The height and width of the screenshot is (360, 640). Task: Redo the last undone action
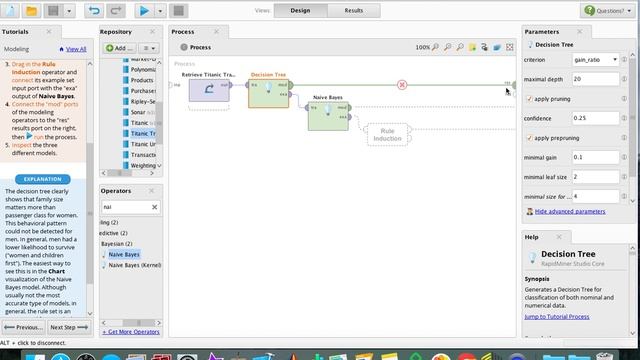tap(116, 11)
